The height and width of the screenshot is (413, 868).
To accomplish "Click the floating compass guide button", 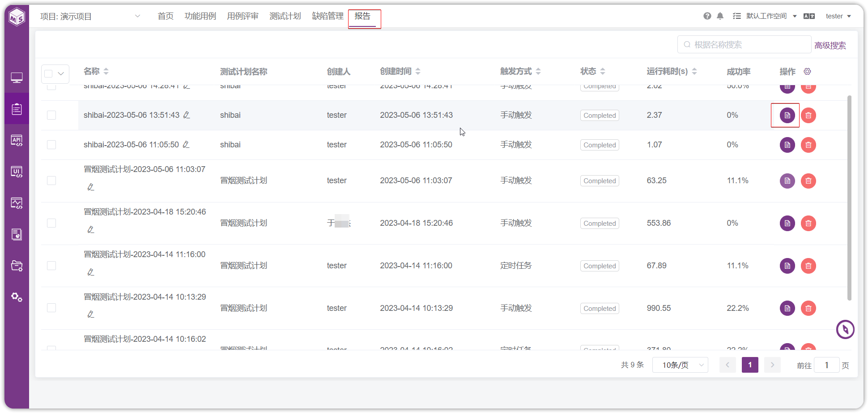I will pyautogui.click(x=845, y=330).
